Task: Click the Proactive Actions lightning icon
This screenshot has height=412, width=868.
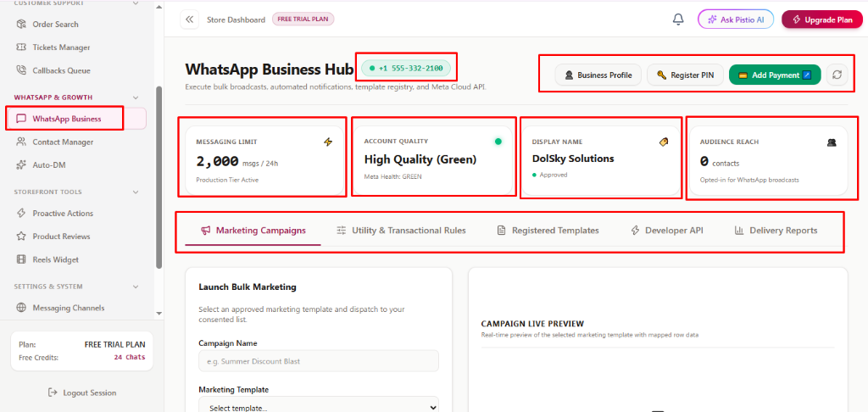Action: [x=21, y=213]
